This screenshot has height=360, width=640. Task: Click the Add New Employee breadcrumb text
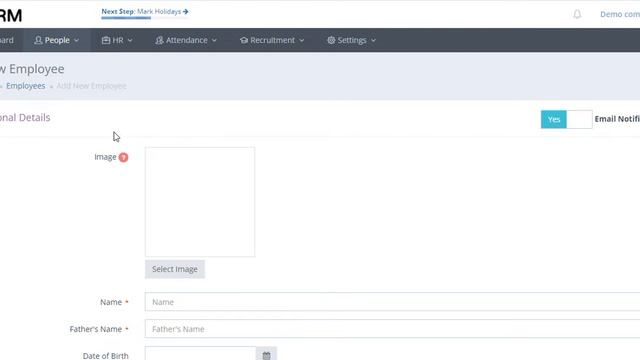(91, 86)
